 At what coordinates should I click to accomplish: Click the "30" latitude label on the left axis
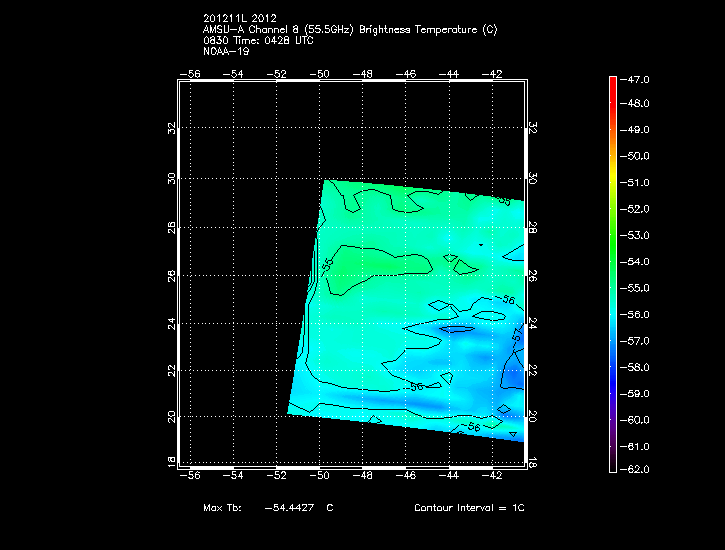point(172,178)
